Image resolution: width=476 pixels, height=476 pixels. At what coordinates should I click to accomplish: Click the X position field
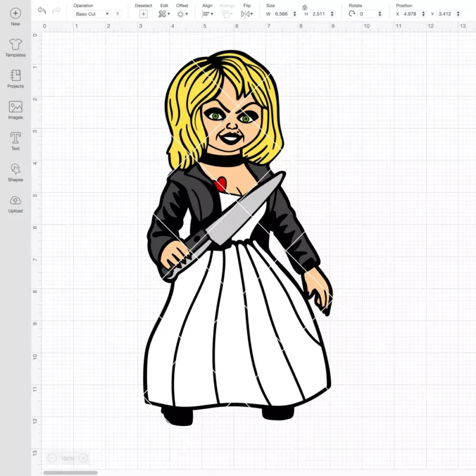point(411,14)
